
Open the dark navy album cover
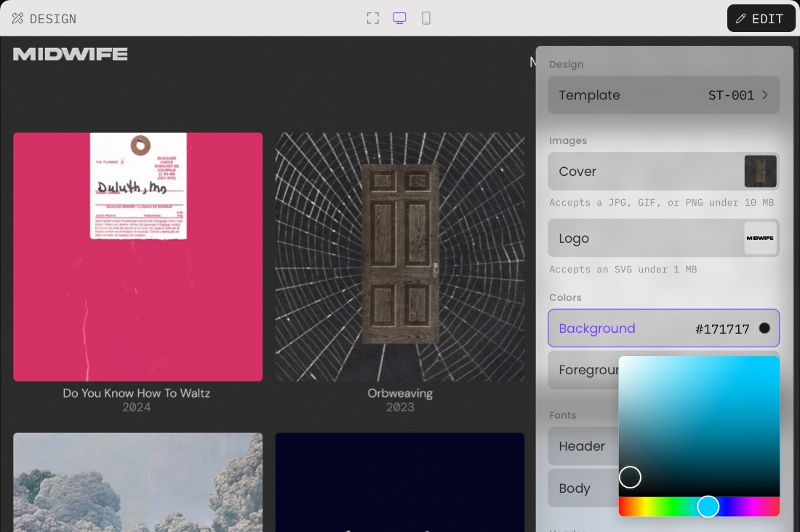[x=400, y=483]
